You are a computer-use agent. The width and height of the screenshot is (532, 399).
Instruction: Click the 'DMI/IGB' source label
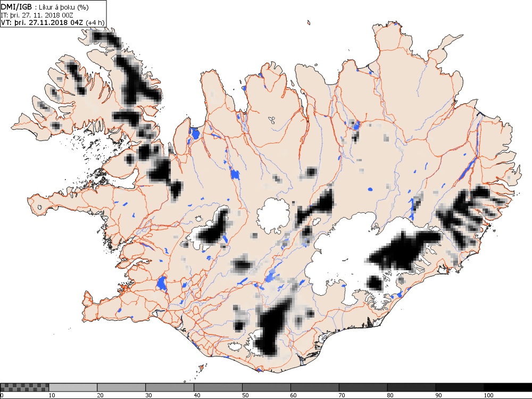[16, 7]
